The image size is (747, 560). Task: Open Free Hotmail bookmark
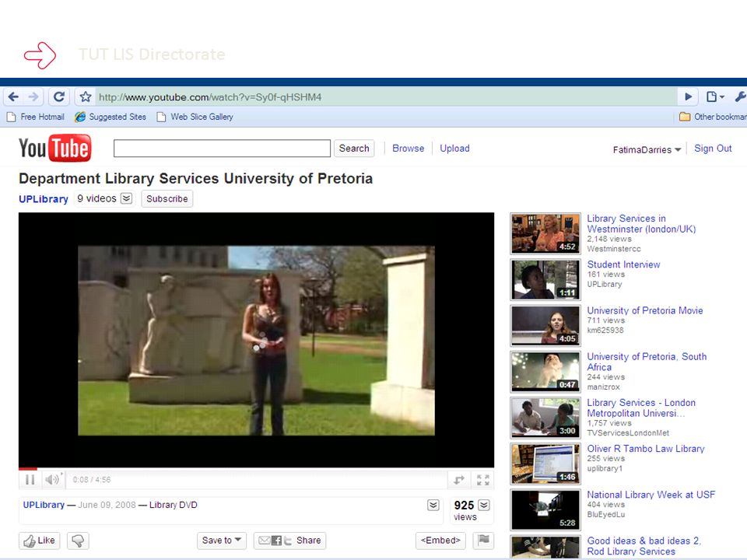36,117
